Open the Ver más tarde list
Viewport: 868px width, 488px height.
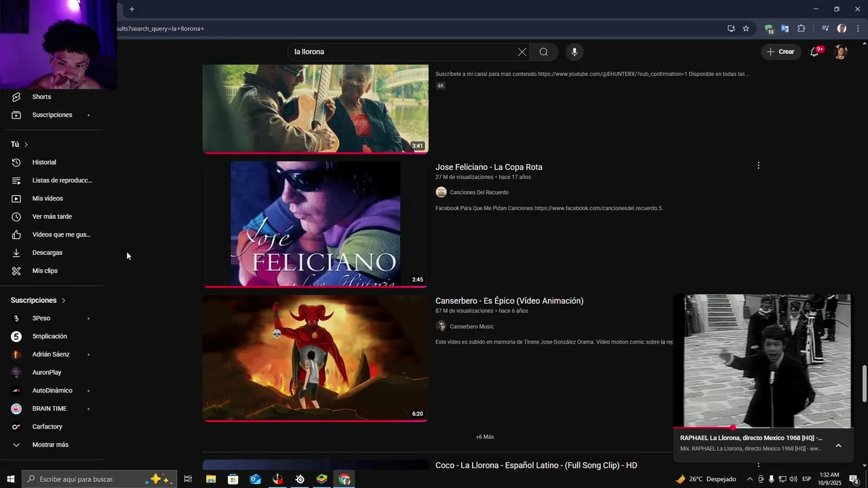52,217
